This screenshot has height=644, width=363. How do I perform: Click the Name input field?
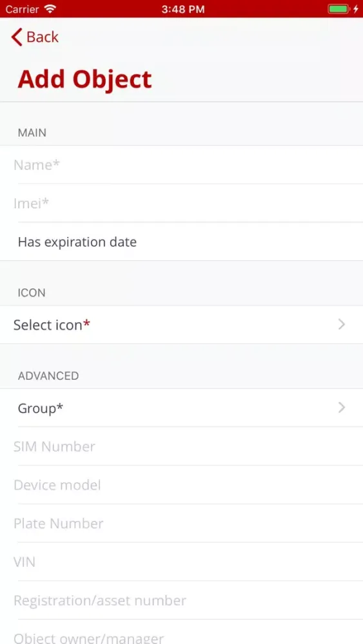coord(181,165)
